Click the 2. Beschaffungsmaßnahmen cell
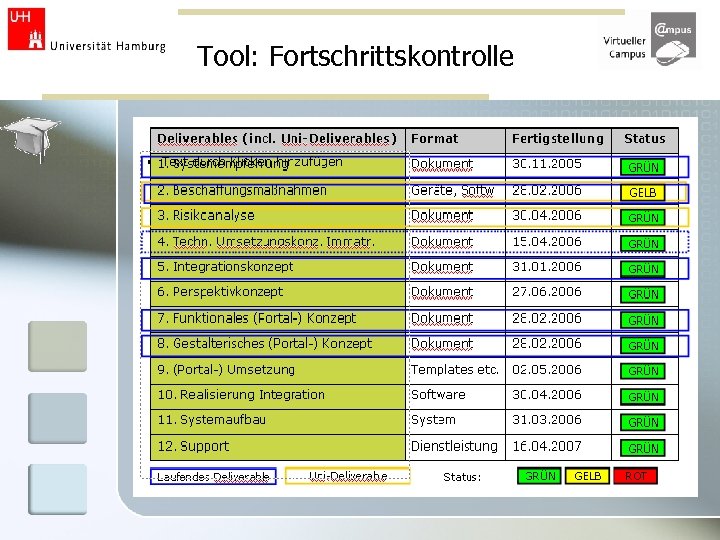720x540 pixels. click(278, 191)
